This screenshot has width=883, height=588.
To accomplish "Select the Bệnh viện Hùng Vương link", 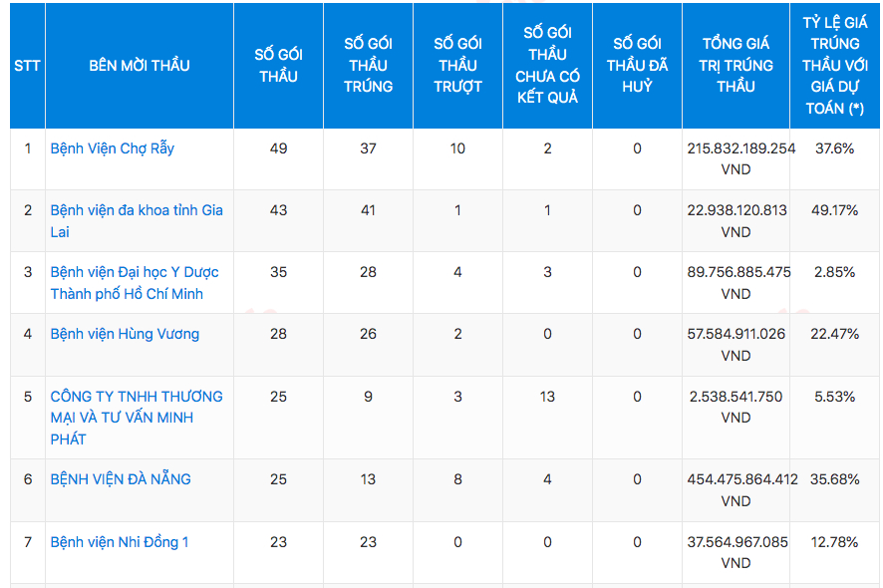I will point(125,334).
